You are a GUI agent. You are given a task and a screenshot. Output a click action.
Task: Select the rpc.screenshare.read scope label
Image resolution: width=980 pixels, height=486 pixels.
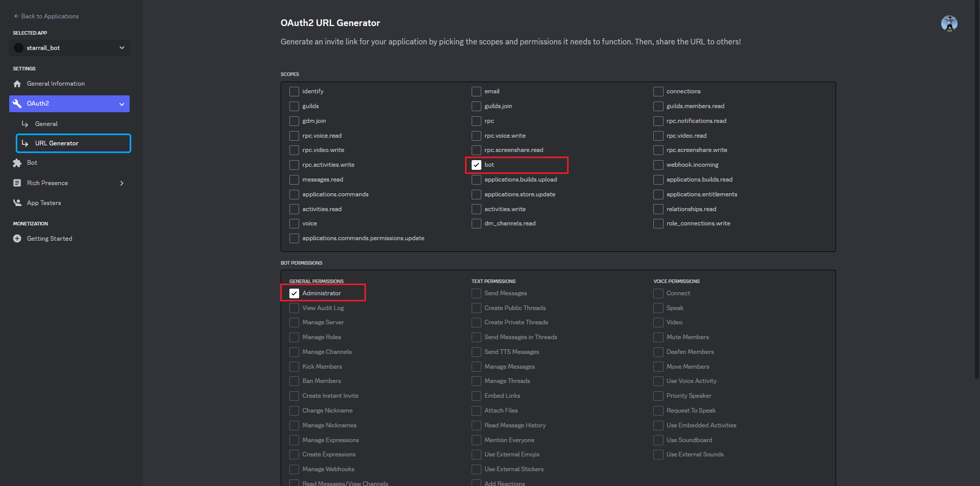(x=513, y=150)
